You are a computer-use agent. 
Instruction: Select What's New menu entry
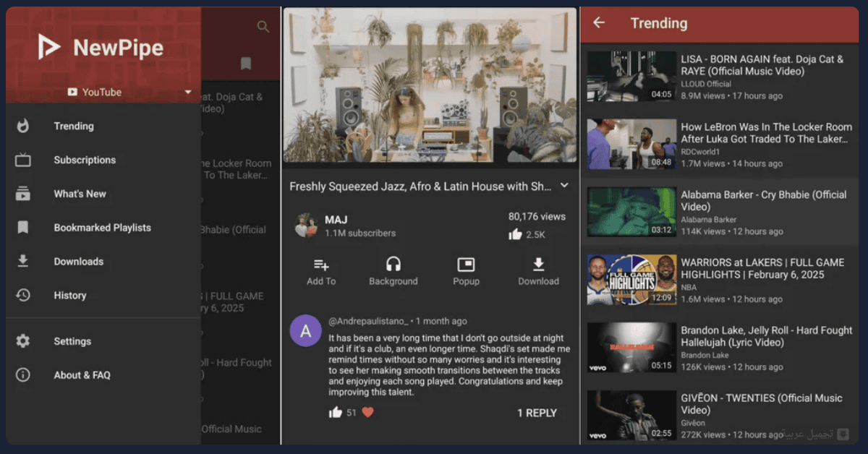(x=80, y=194)
